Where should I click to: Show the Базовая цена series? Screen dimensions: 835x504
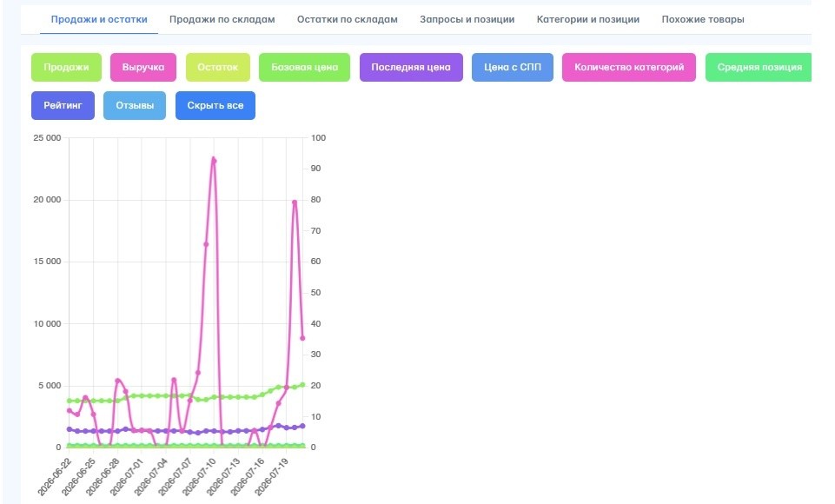pyautogui.click(x=305, y=67)
